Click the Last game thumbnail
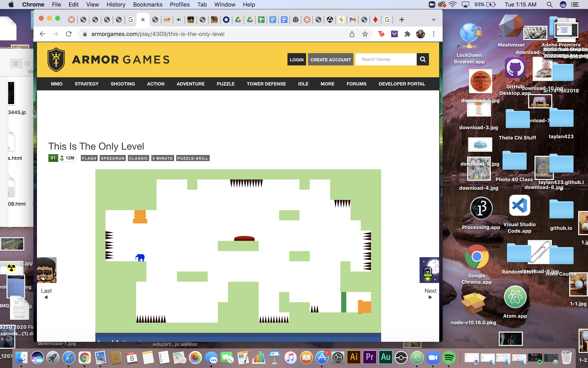The image size is (588, 368). tap(47, 270)
